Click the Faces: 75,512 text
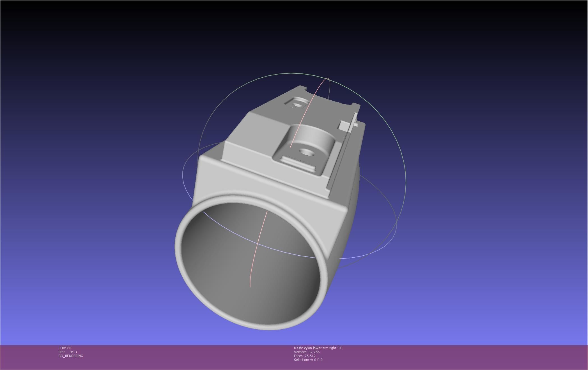The height and width of the screenshot is (370, 588). click(x=305, y=356)
